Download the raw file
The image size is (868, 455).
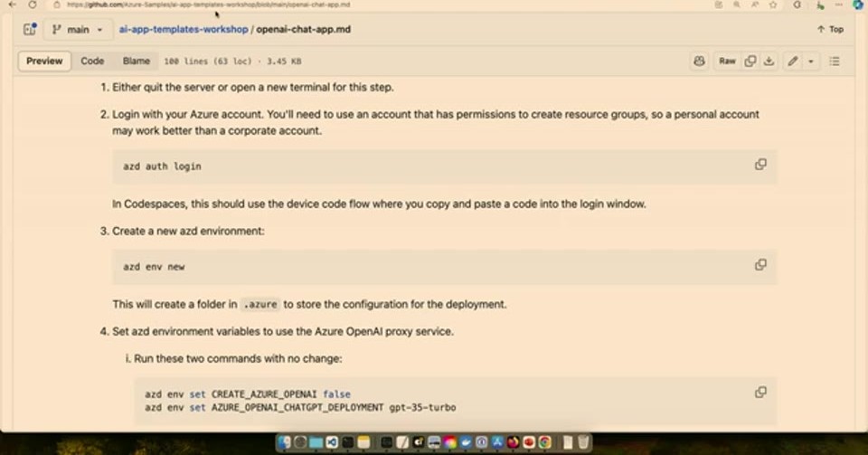[769, 61]
